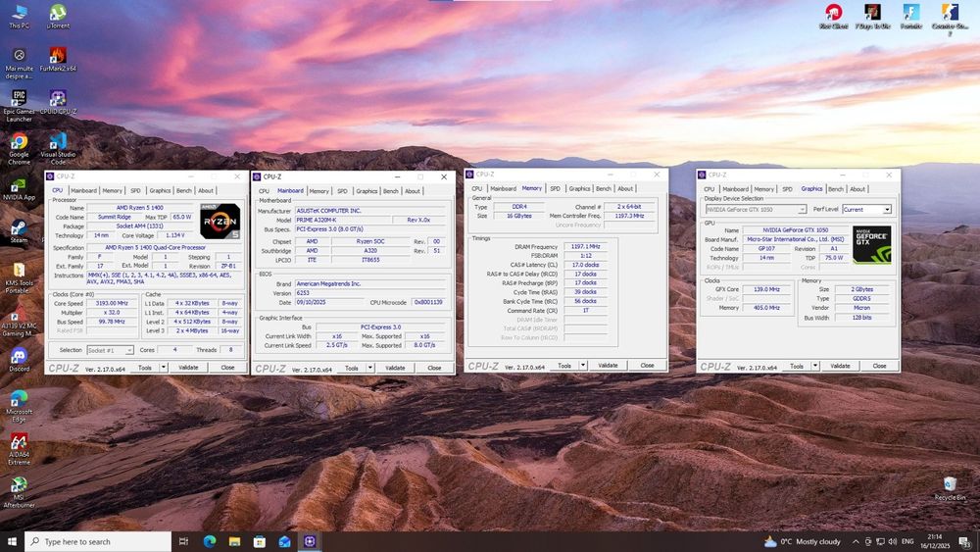Screen dimensions: 980x552
Task: Open Tools dropdown arrow in Memory window
Action: click(583, 365)
